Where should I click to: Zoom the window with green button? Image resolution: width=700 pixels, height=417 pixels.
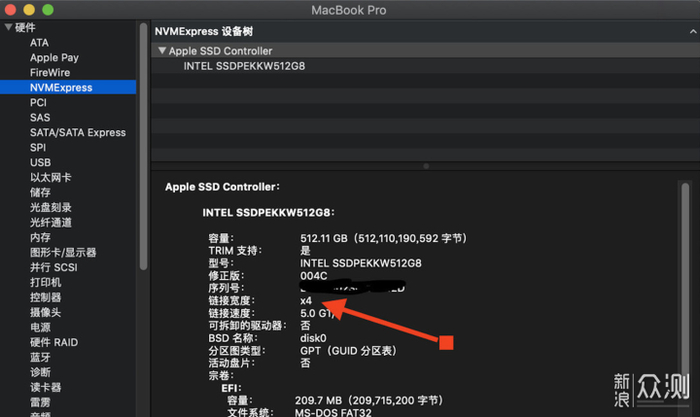tap(48, 9)
